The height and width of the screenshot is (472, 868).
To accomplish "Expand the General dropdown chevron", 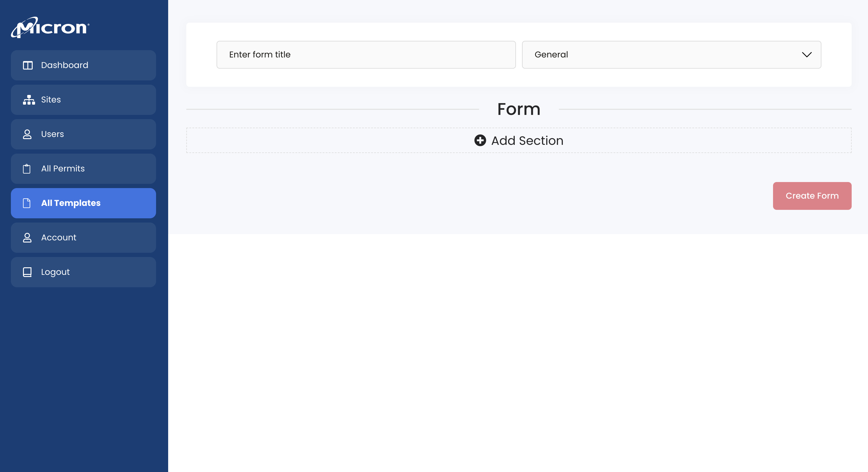I will 807,55.
